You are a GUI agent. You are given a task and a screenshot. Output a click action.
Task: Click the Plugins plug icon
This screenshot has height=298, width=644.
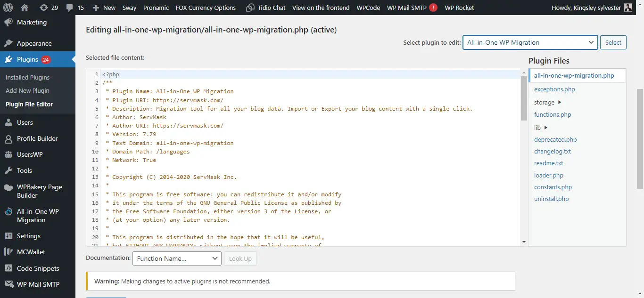click(8, 59)
